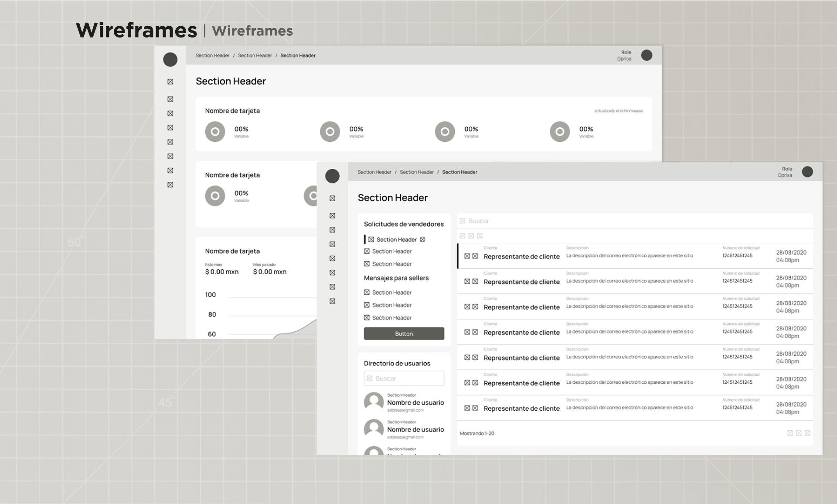Click the dark Button under Mensajes para sellers
The width and height of the screenshot is (837, 504).
click(404, 334)
